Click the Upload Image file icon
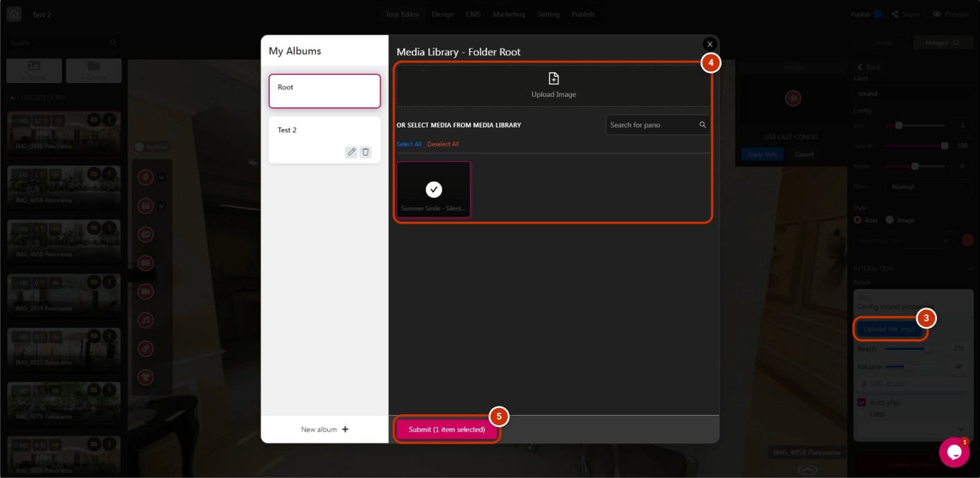 click(x=553, y=78)
